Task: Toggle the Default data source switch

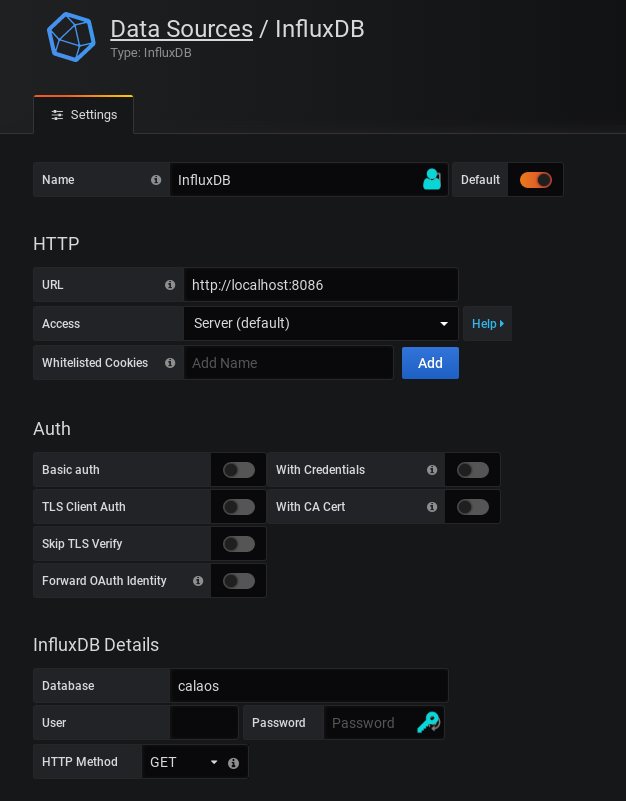Action: click(536, 180)
